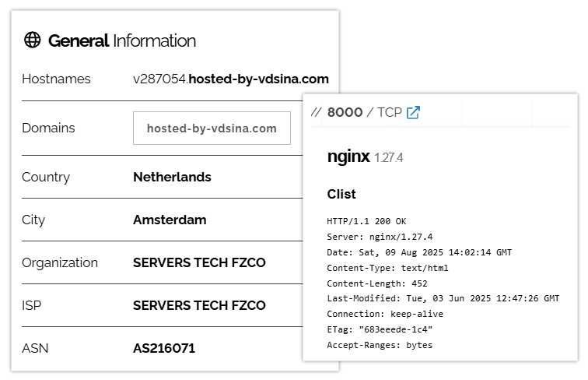Click the Hostnames row label
This screenshot has width=588, height=380.
(56, 79)
